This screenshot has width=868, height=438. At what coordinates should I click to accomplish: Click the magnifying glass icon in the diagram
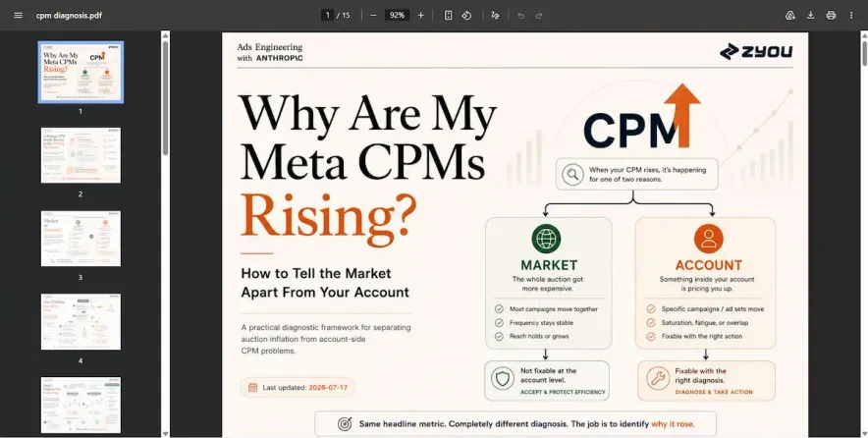(572, 175)
